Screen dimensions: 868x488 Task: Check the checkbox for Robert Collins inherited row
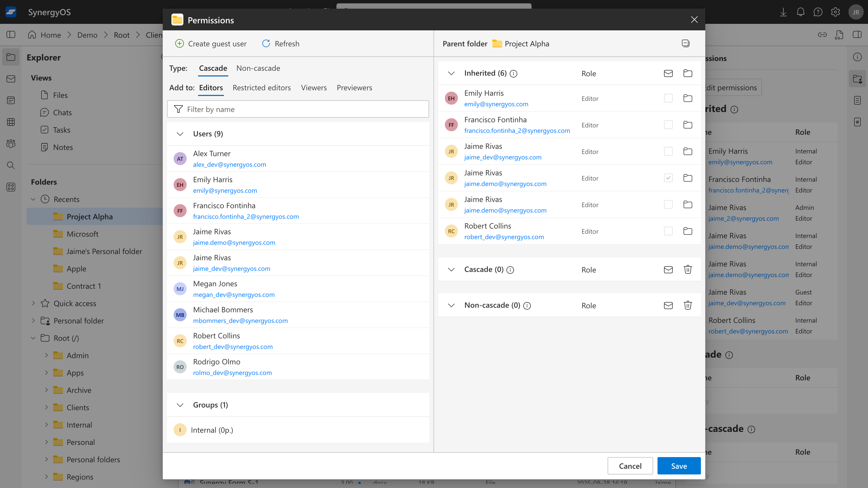pos(668,231)
